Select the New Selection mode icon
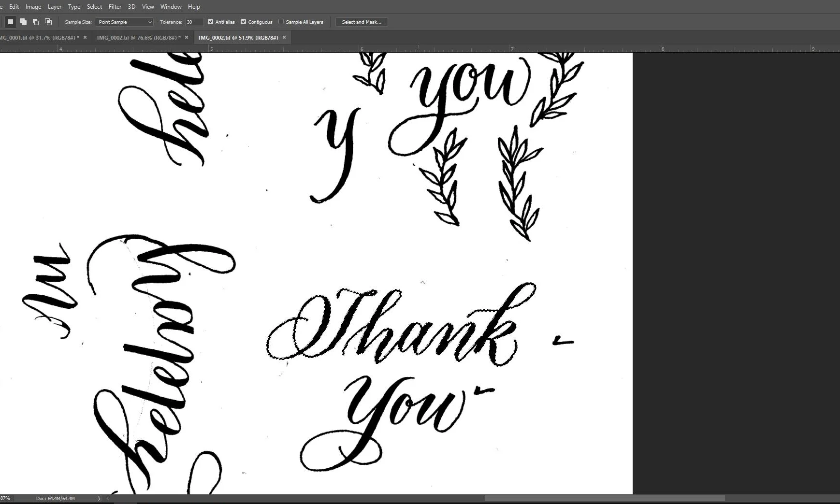 coord(11,22)
